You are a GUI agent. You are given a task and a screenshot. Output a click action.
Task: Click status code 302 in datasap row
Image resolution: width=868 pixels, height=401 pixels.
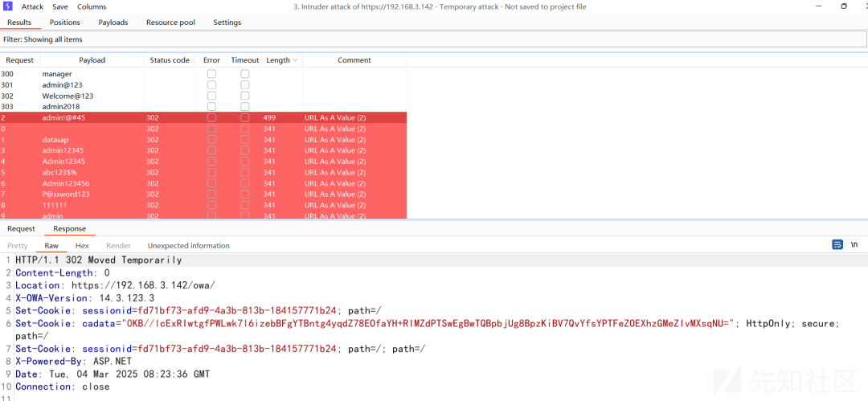pyautogui.click(x=152, y=140)
